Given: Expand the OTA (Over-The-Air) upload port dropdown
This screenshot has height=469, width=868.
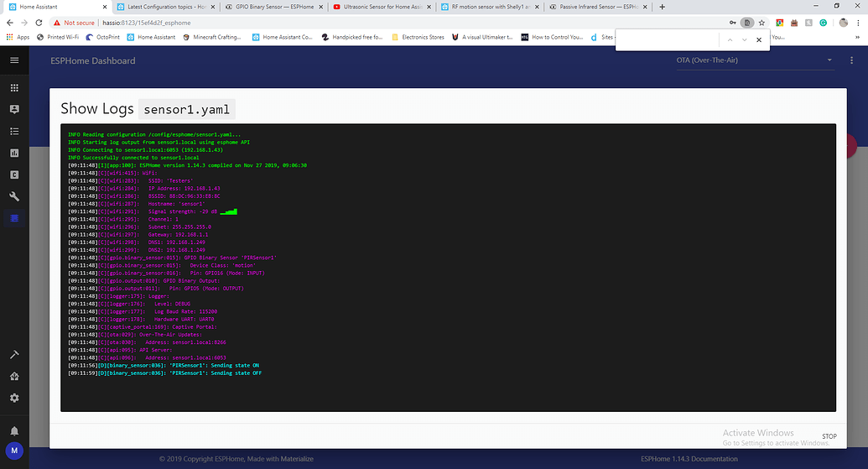Looking at the screenshot, I should (754, 60).
